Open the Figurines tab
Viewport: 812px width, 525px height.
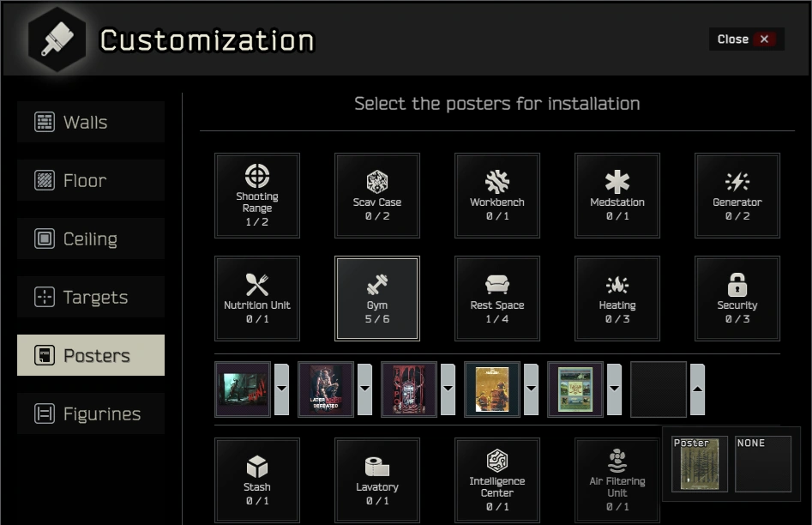pyautogui.click(x=91, y=413)
